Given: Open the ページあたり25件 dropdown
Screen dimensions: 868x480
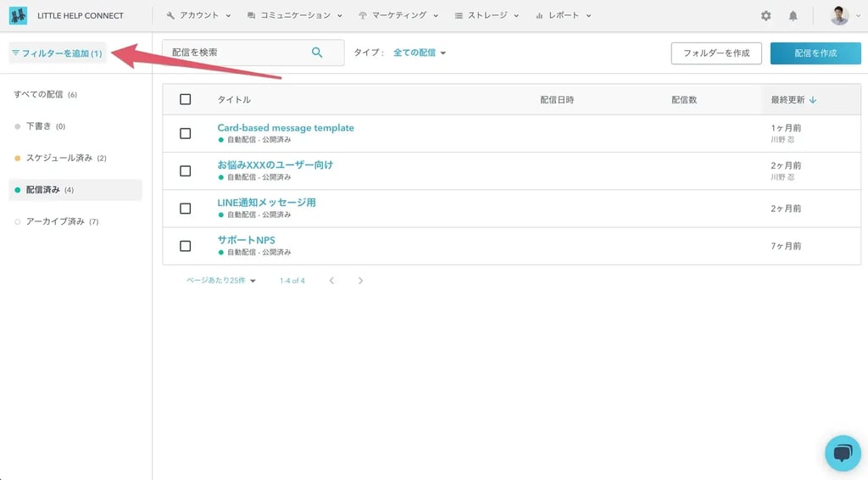Looking at the screenshot, I should (221, 281).
